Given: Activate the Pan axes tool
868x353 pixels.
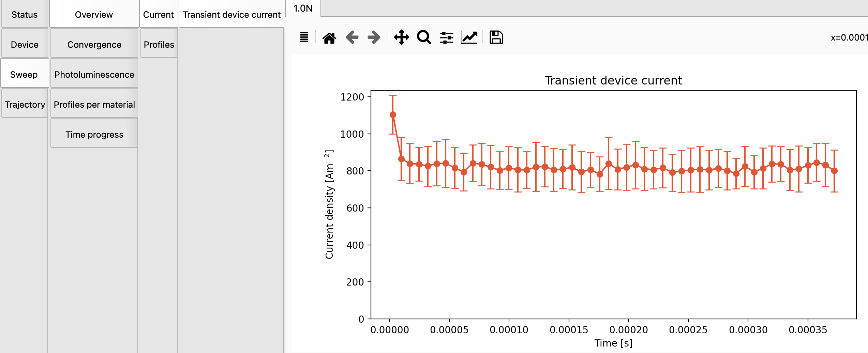Looking at the screenshot, I should coord(401,37).
